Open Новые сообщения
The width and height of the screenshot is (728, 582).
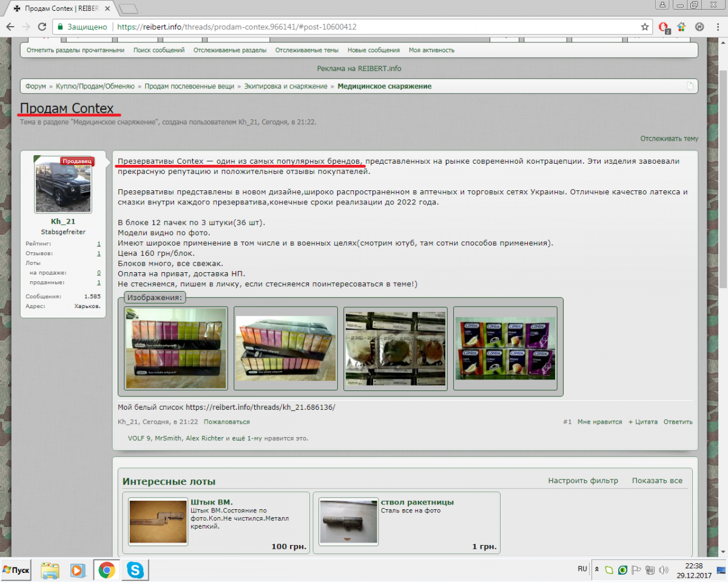(x=374, y=50)
